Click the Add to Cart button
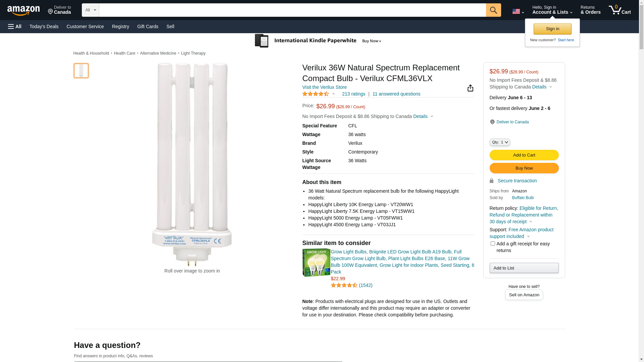This screenshot has height=362, width=644. click(524, 155)
